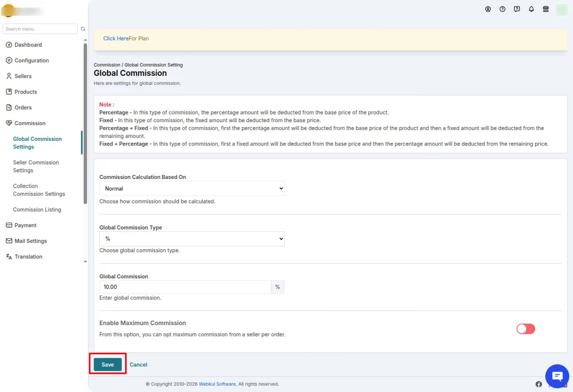The width and height of the screenshot is (573, 392).
Task: Open the Payment menu
Action: 25,225
